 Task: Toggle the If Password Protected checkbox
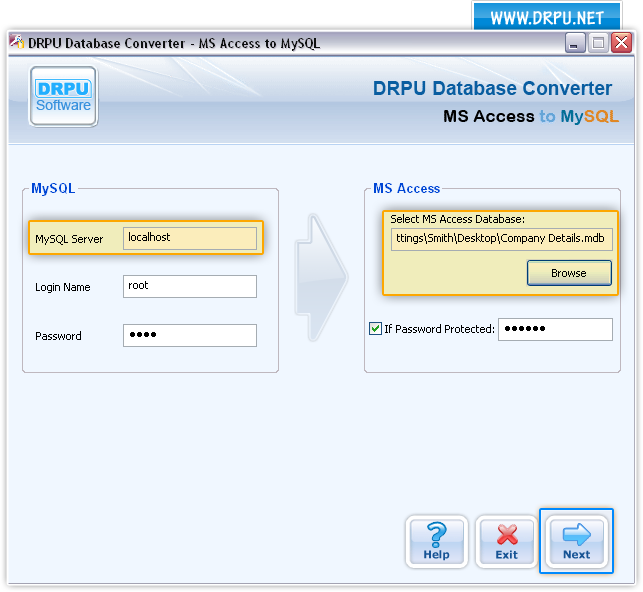tap(375, 329)
